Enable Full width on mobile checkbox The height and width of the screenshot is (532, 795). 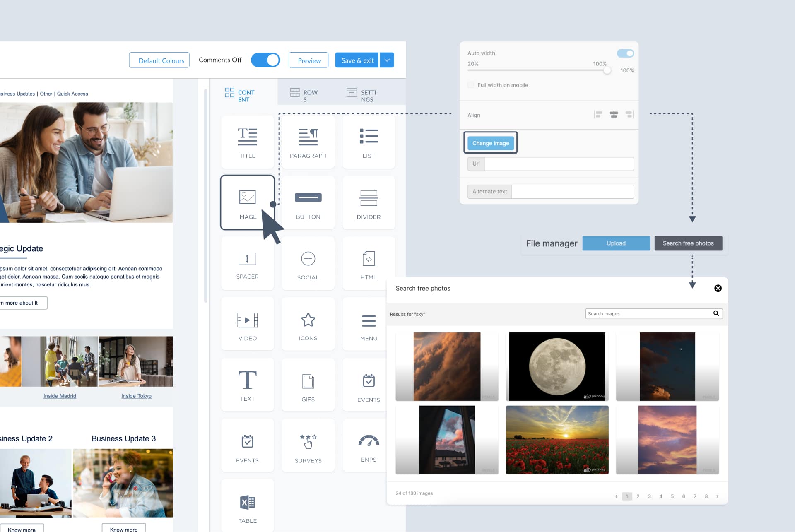(471, 85)
